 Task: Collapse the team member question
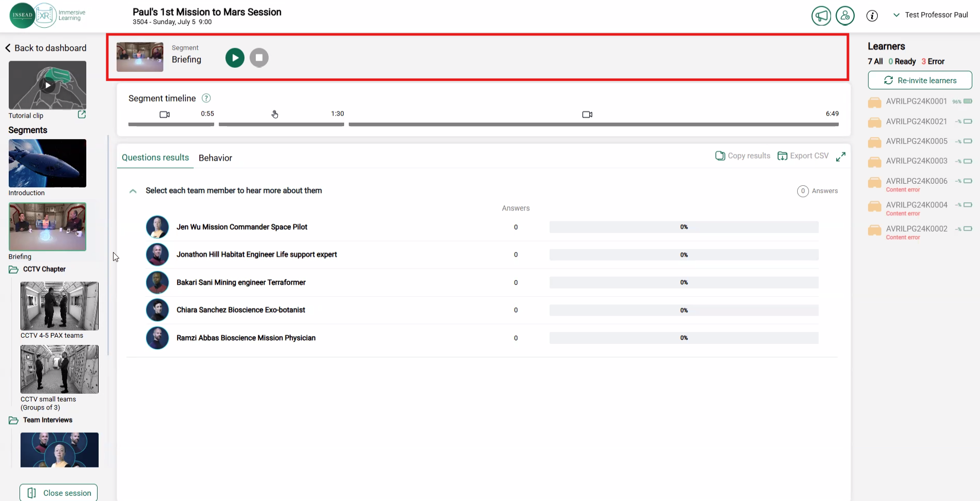pyautogui.click(x=133, y=191)
